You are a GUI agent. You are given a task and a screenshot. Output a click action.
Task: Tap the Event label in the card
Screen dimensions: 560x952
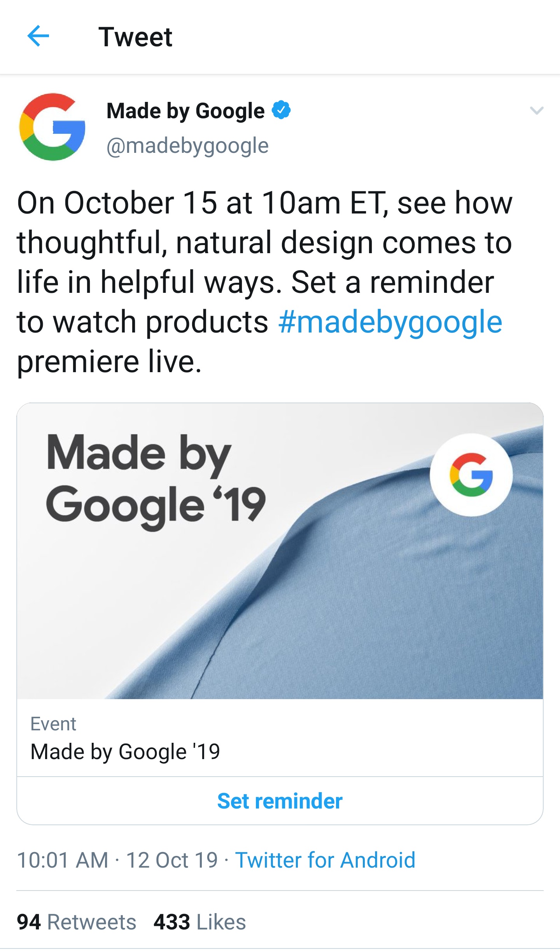coord(53,724)
